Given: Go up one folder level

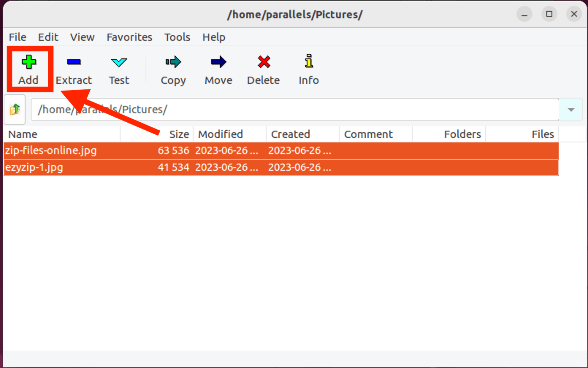Looking at the screenshot, I should (x=15, y=109).
